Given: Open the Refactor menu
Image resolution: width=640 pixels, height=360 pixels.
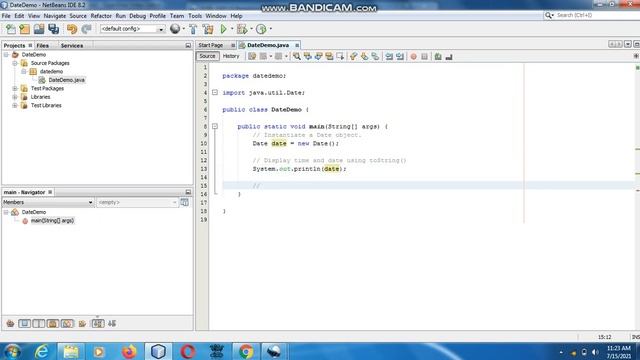Looking at the screenshot, I should [x=101, y=16].
